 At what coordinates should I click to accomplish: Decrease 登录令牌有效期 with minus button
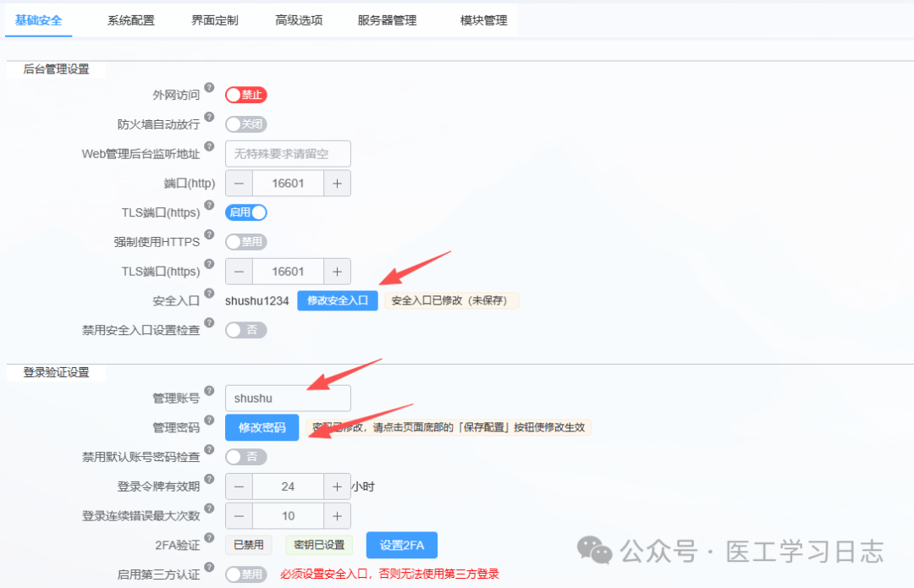pos(238,486)
